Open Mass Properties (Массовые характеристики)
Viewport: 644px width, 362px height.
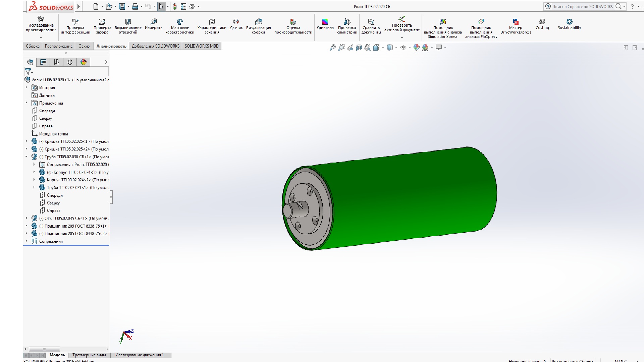(x=180, y=26)
